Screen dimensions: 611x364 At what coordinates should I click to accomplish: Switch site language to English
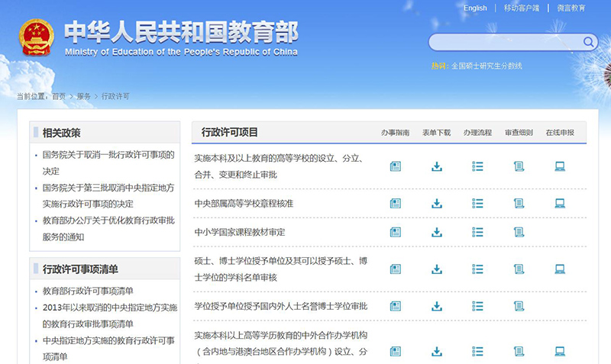(475, 8)
